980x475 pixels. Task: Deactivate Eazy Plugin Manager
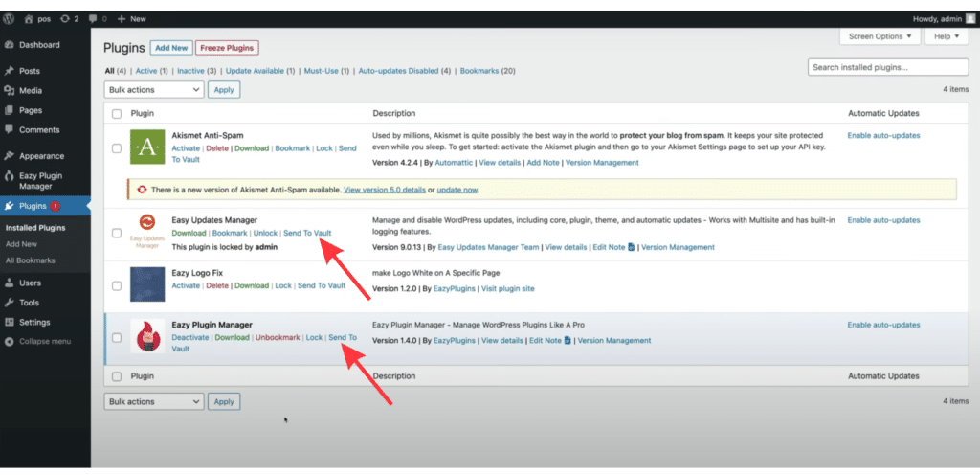coord(190,337)
